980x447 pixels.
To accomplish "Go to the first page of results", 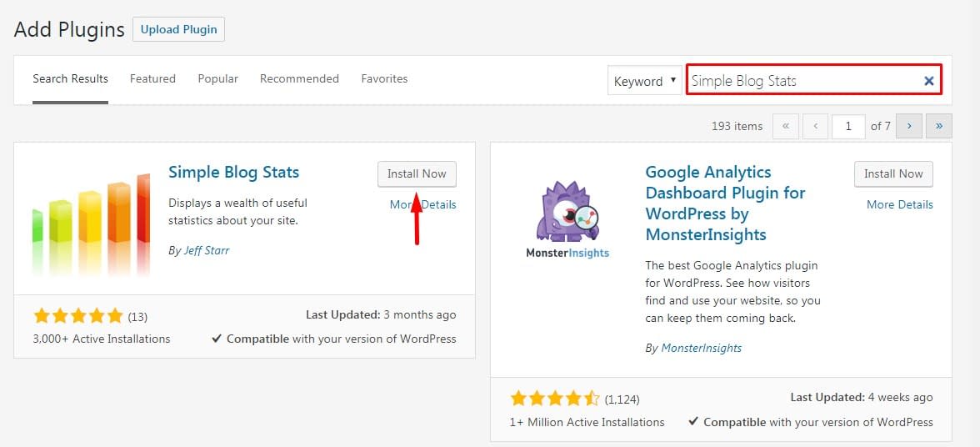I will click(786, 126).
